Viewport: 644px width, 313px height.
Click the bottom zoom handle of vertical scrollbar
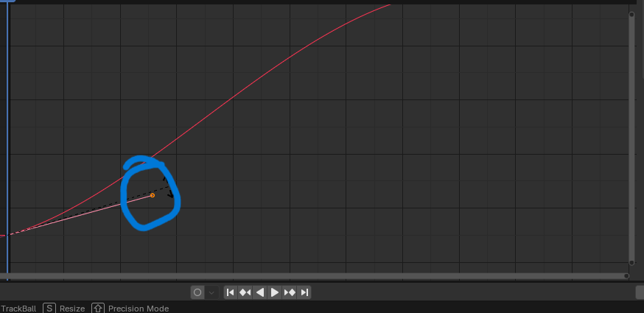pyautogui.click(x=631, y=262)
